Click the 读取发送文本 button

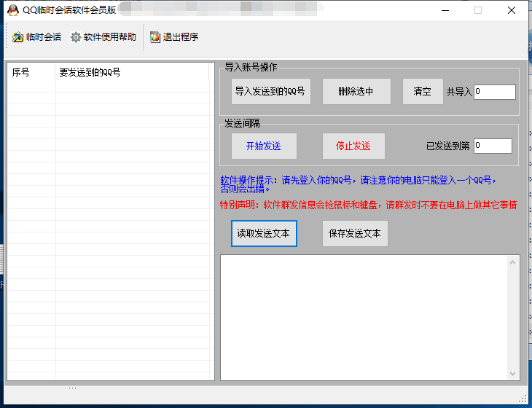264,233
